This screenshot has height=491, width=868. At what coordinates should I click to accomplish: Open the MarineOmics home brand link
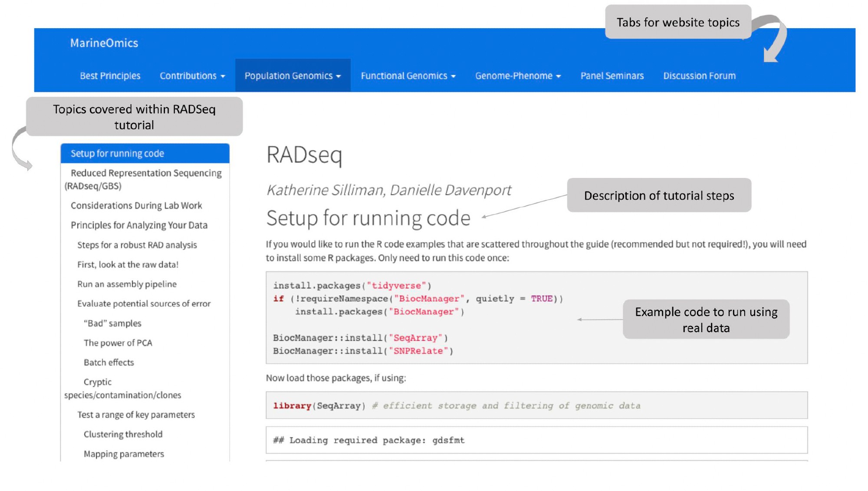pos(104,43)
